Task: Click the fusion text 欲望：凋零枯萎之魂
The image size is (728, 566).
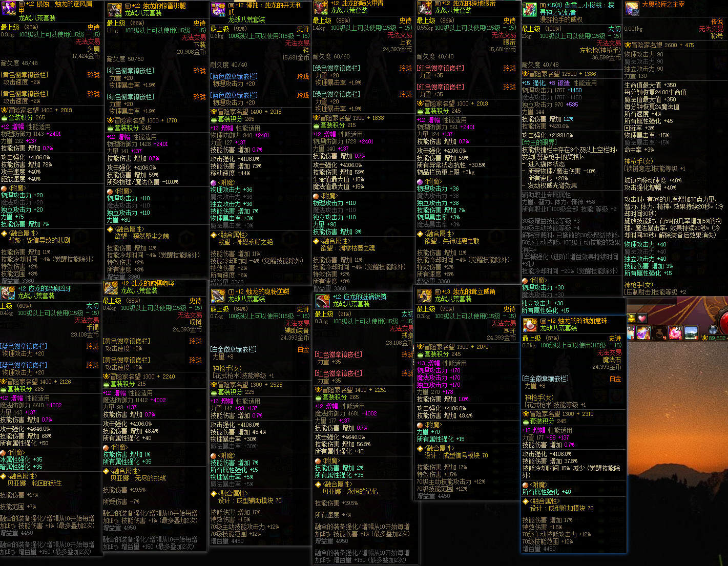Action: click(348, 248)
